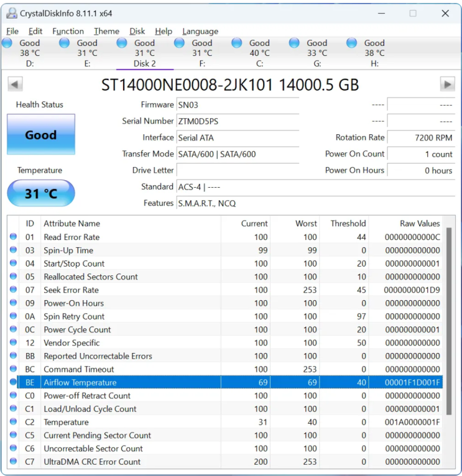
Task: Go to previous disk with left arrow
Action: tap(15, 84)
